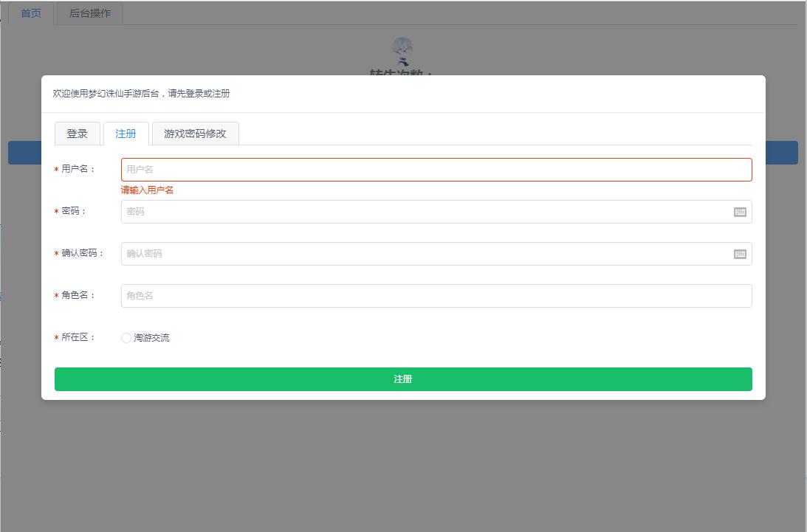Click the 角色名 text box

[436, 296]
